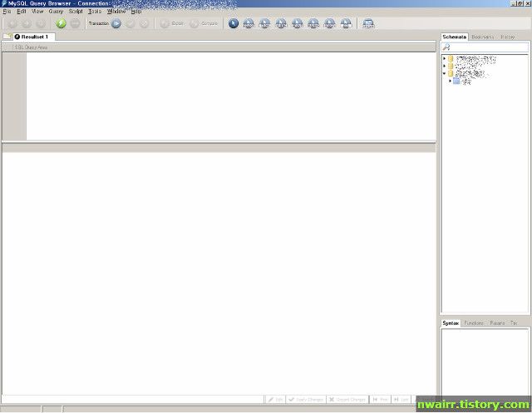The width and height of the screenshot is (532, 413).
Task: Open the Tools menu
Action: 95,11
